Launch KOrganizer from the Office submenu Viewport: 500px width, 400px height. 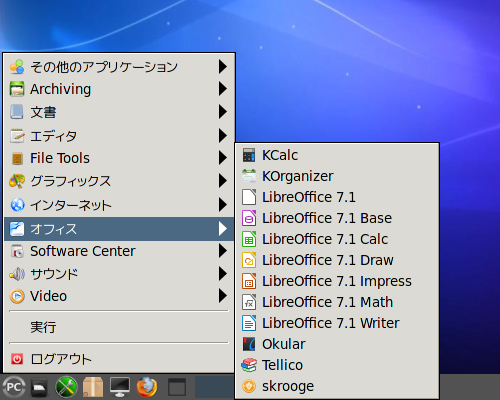[337, 176]
